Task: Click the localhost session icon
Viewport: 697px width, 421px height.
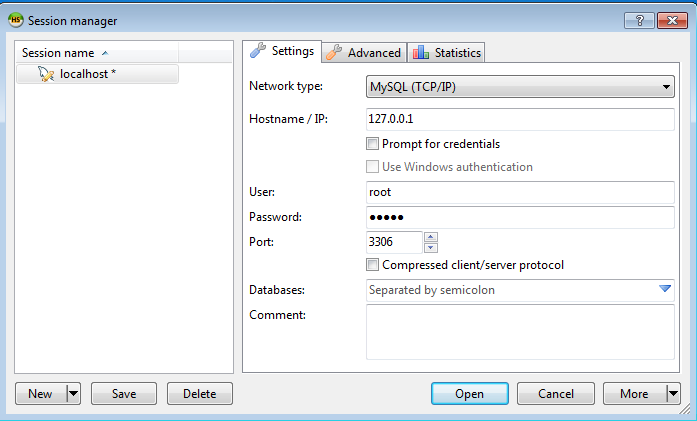Action: pyautogui.click(x=45, y=74)
